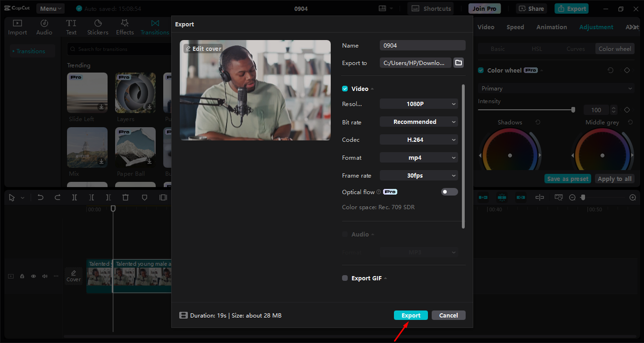Open the Format mp4 dropdown
644x343 pixels.
pos(419,157)
